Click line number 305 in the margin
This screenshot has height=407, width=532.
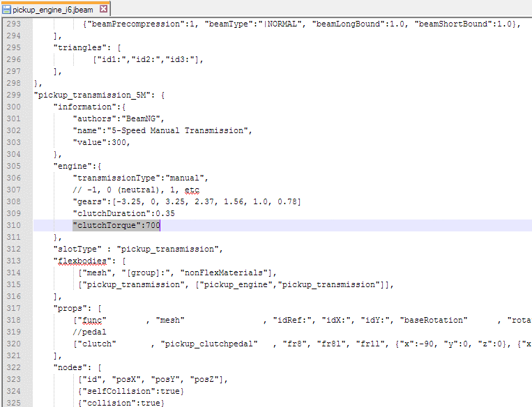pos(13,166)
